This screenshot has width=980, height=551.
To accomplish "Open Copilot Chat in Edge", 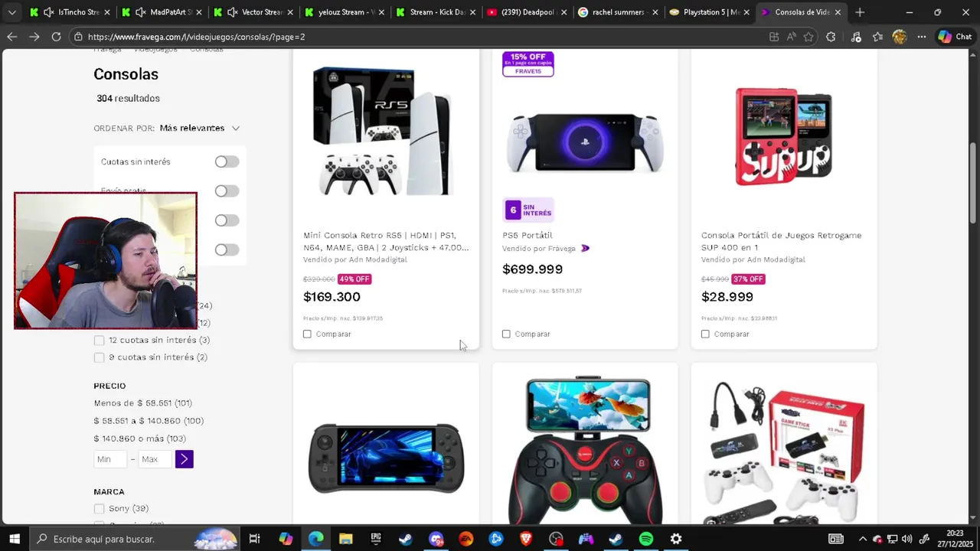I will tap(955, 37).
